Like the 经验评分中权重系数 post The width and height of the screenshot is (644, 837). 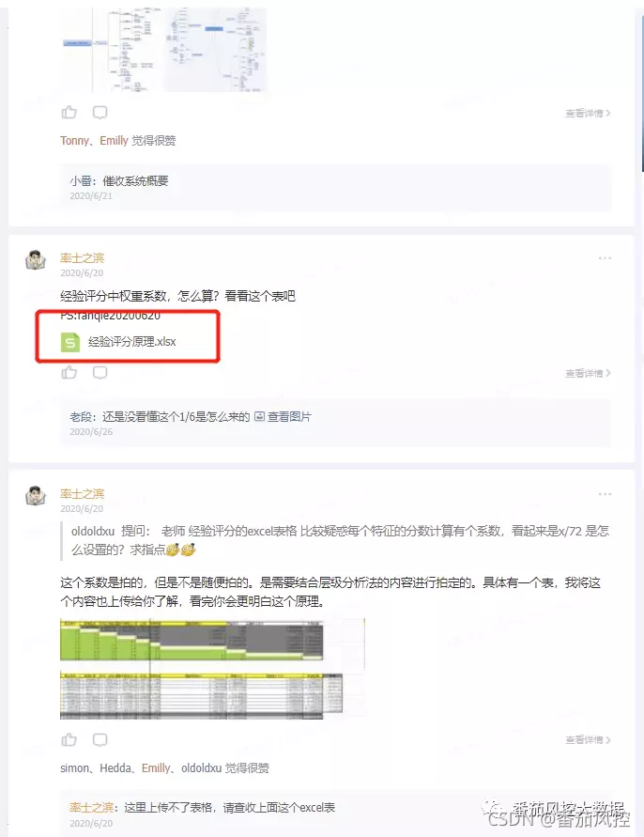point(69,372)
